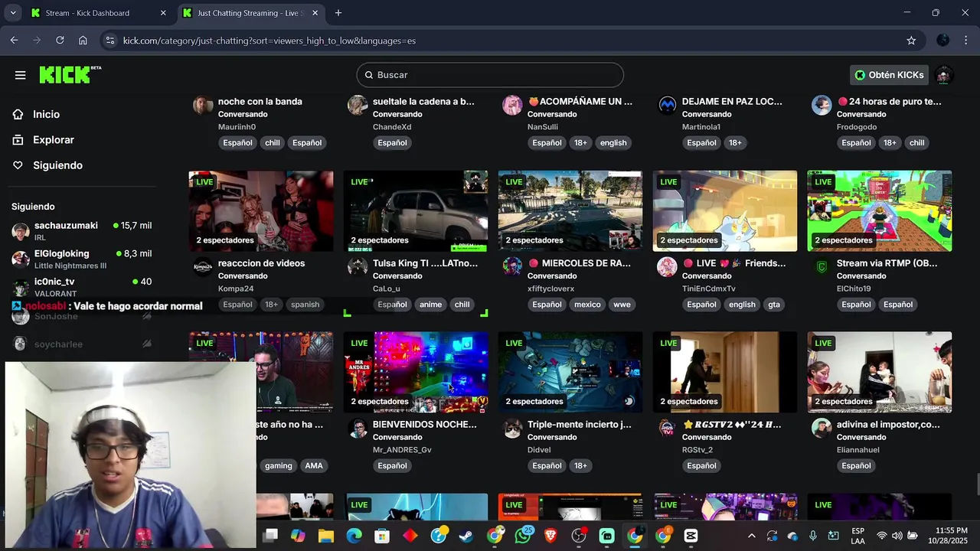Click Kompa24 channel avatar
The image size is (980, 551).
[x=203, y=267]
